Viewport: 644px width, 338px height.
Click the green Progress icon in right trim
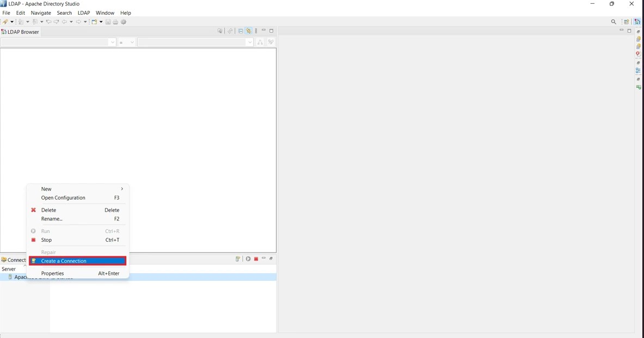638,87
